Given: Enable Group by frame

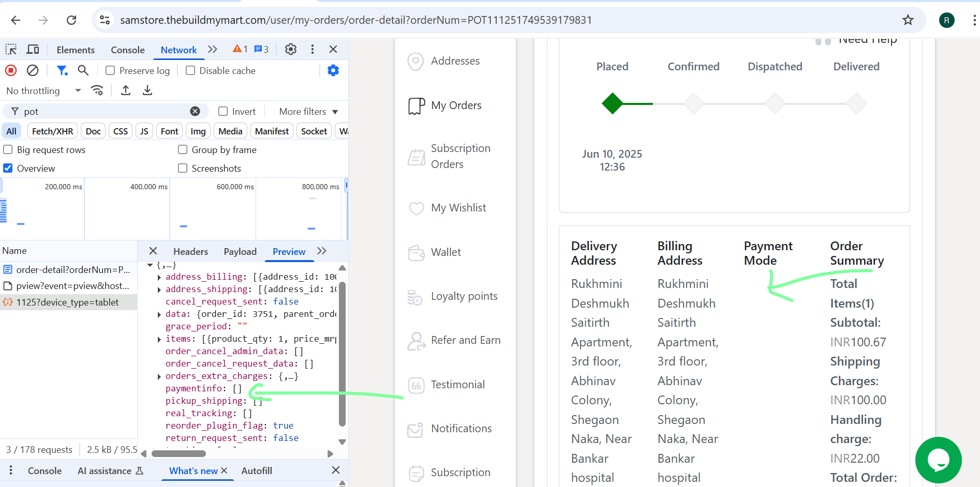Looking at the screenshot, I should click(x=183, y=149).
